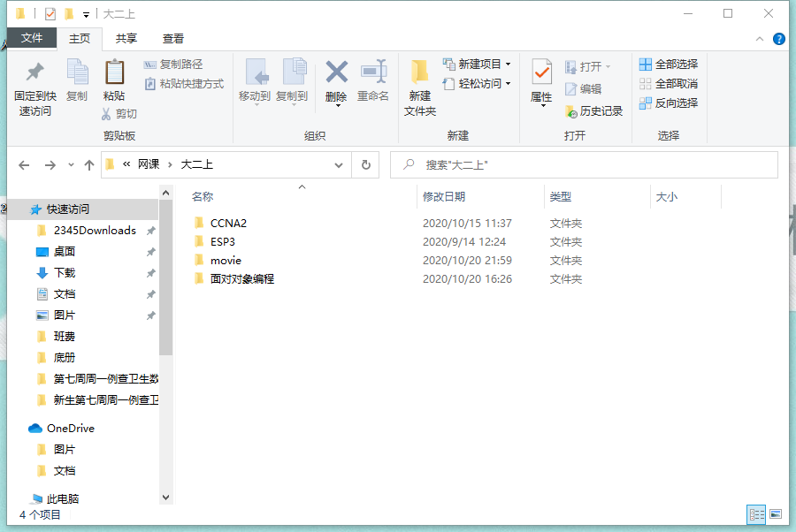Open the Delete (删除) dropdown arrow
The height and width of the screenshot is (532, 796).
pyautogui.click(x=338, y=105)
